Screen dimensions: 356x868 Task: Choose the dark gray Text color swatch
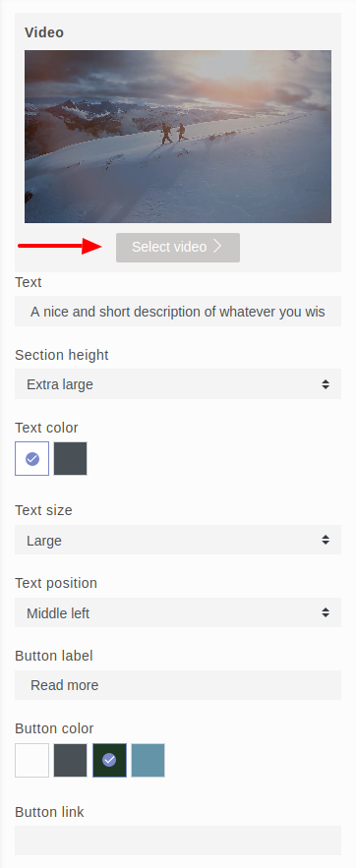(x=70, y=458)
